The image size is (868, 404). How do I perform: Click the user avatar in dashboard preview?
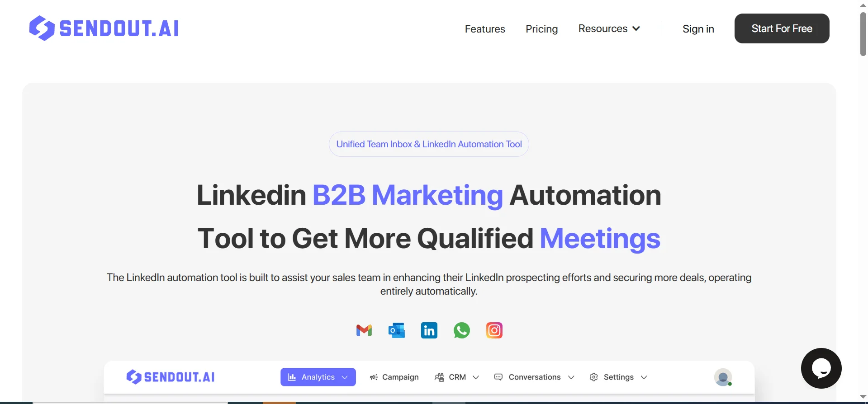tap(723, 377)
